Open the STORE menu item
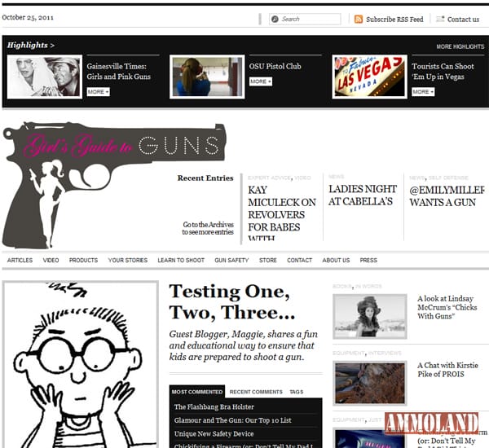This screenshot has width=489, height=448. coord(268,260)
